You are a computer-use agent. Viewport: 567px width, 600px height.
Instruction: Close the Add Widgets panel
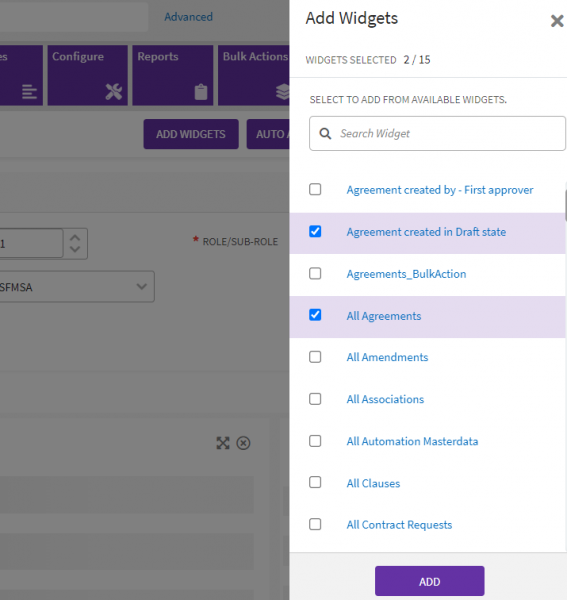coord(557,21)
